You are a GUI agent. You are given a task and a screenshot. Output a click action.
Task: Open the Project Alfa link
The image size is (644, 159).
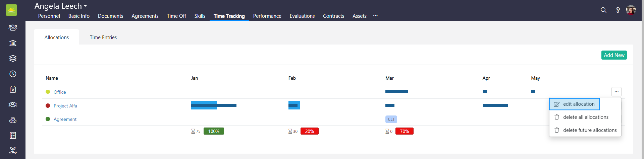click(65, 106)
